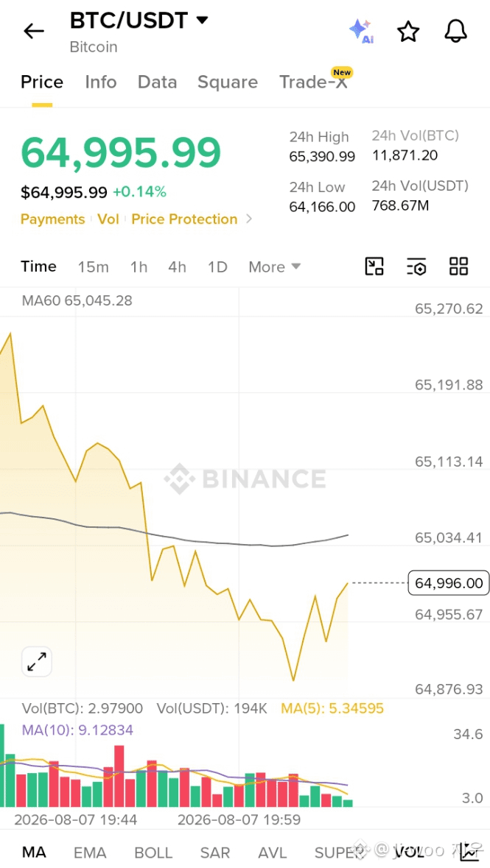
Task: Enable the EMA indicator
Action: [x=90, y=853]
